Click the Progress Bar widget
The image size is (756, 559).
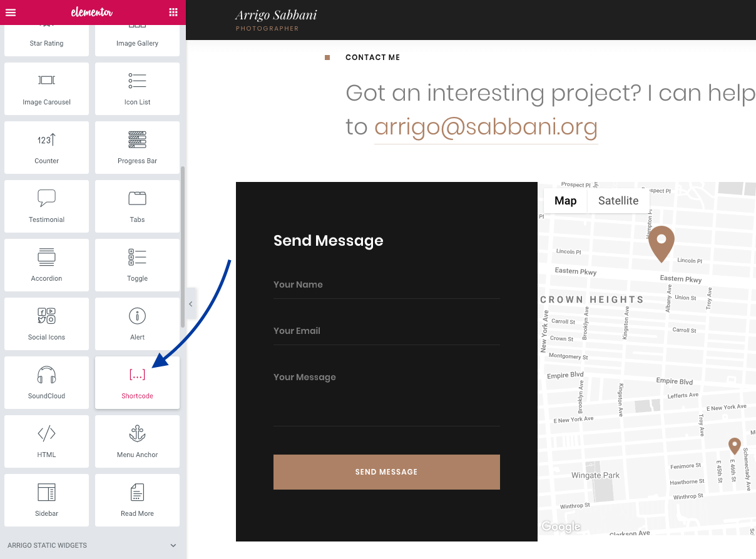point(137,148)
